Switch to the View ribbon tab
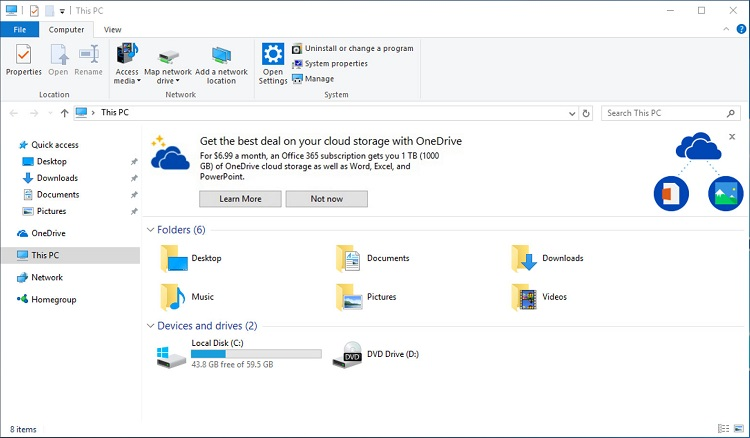This screenshot has height=438, width=750. coord(112,30)
